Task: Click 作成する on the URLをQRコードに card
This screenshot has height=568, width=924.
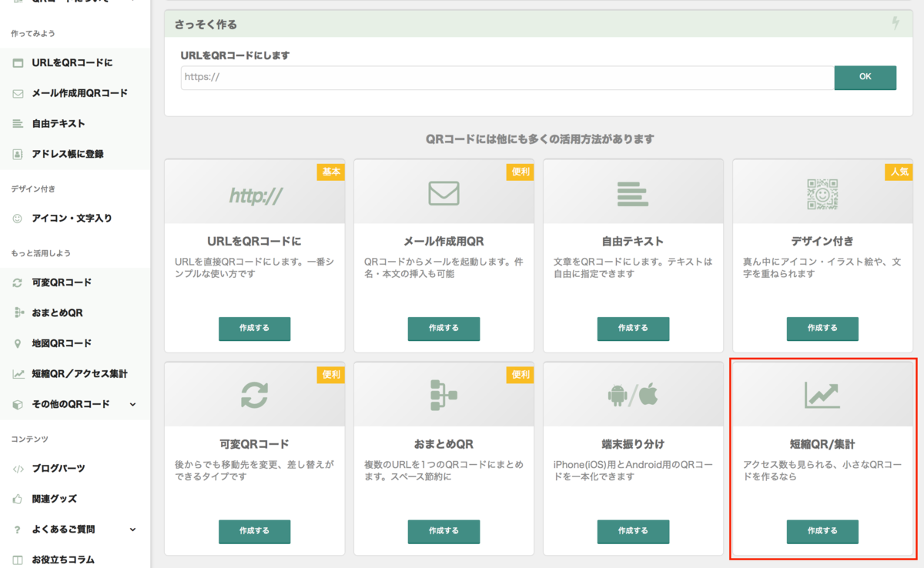Action: click(254, 328)
